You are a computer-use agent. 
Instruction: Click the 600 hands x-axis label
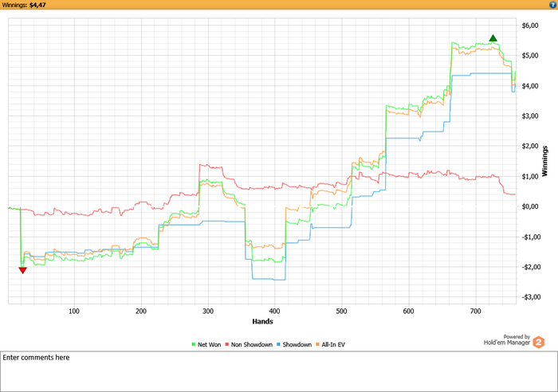pos(408,312)
